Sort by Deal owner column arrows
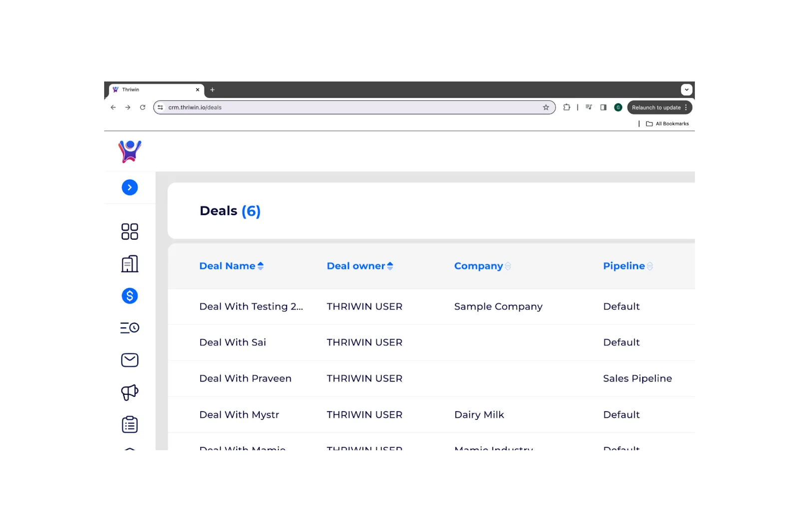799x532 pixels. [390, 266]
